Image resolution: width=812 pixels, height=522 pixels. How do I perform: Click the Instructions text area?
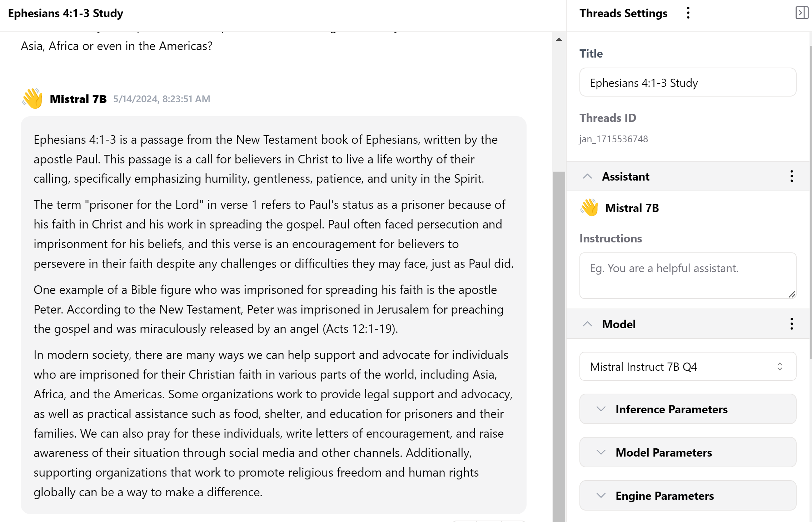pos(688,275)
